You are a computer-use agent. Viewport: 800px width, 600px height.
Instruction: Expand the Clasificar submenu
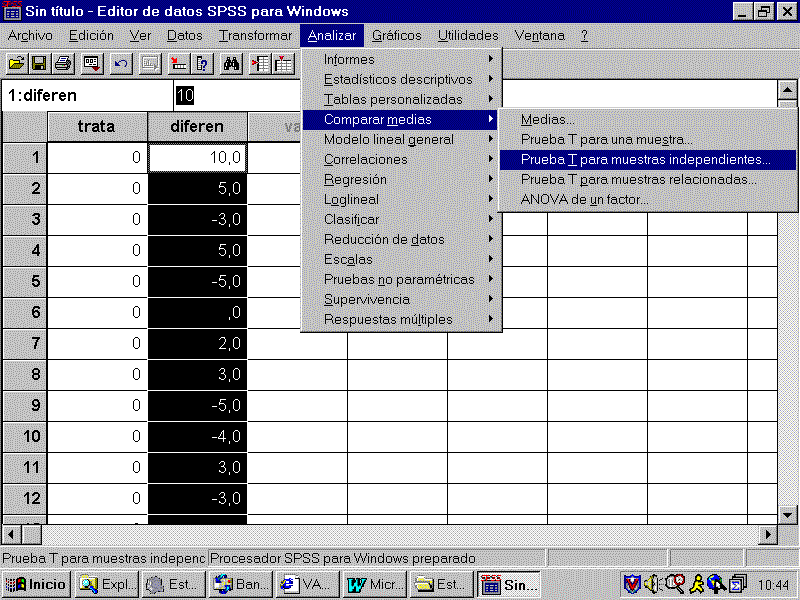pyautogui.click(x=402, y=219)
